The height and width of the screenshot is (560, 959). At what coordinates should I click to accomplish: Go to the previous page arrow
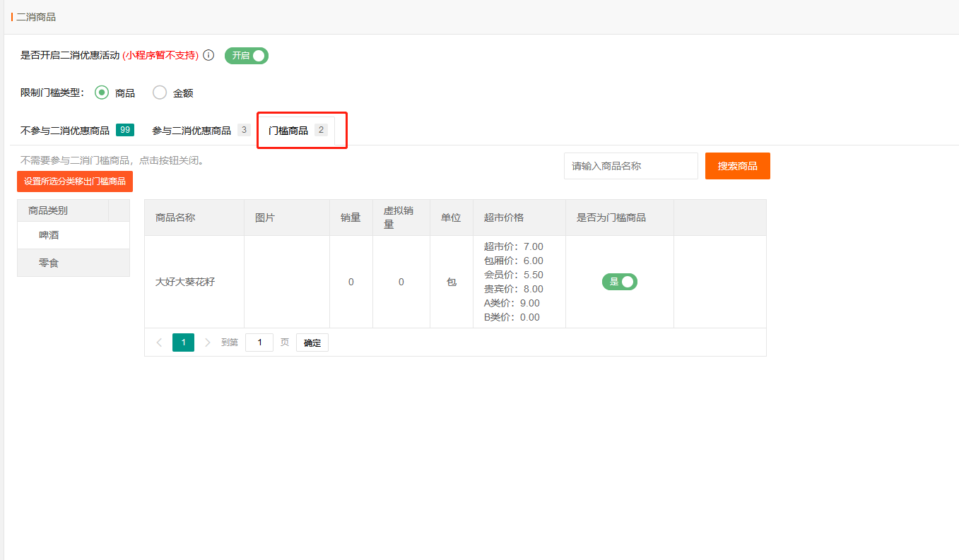click(x=159, y=342)
